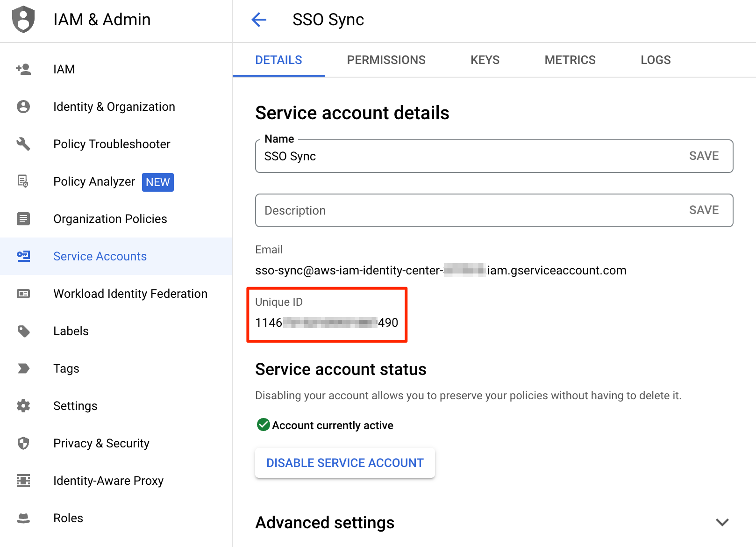Viewport: 756px width, 547px height.
Task: Click the Privacy & Security shield icon
Action: point(23,443)
